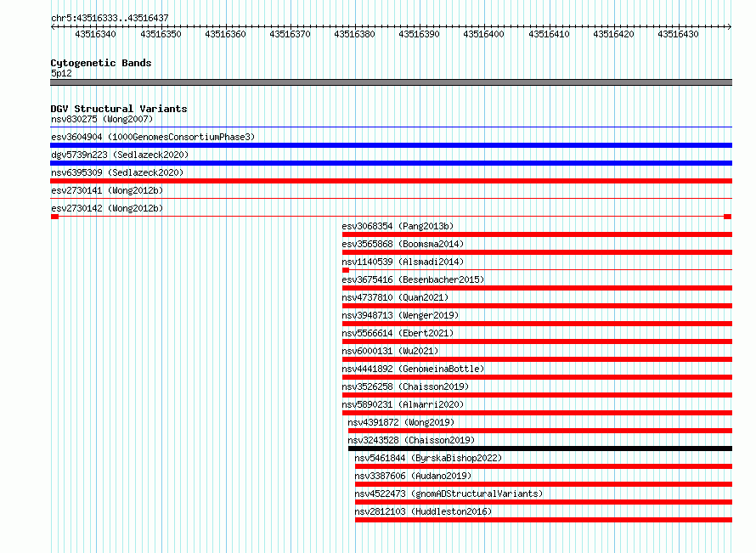Viewport: 756px width, 553px height.
Task: Click nsv1140539 (Alsmadi2014) label
Action: click(x=403, y=262)
